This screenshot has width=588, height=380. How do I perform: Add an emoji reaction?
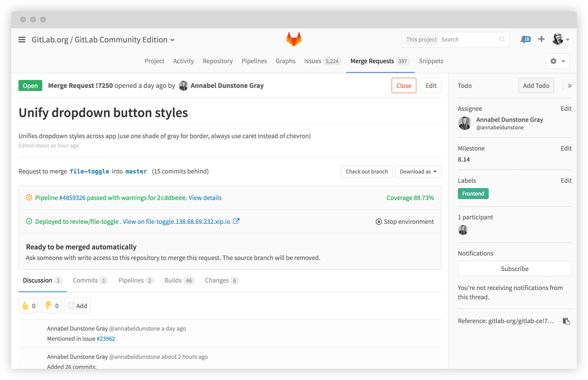tap(77, 306)
